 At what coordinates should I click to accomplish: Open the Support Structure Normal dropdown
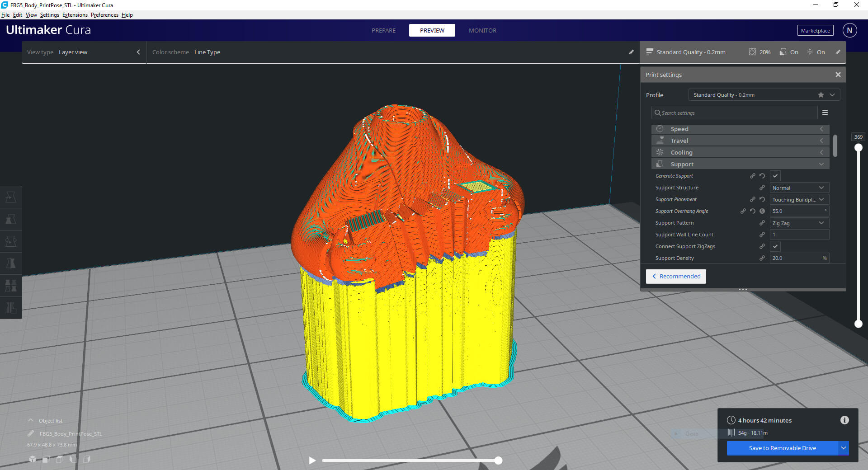pyautogui.click(x=799, y=188)
